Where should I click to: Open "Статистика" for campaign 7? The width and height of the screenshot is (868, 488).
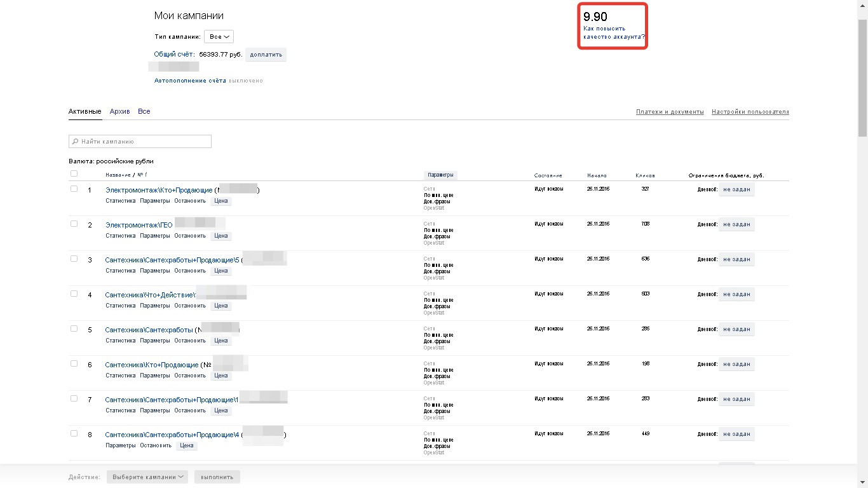click(x=121, y=410)
